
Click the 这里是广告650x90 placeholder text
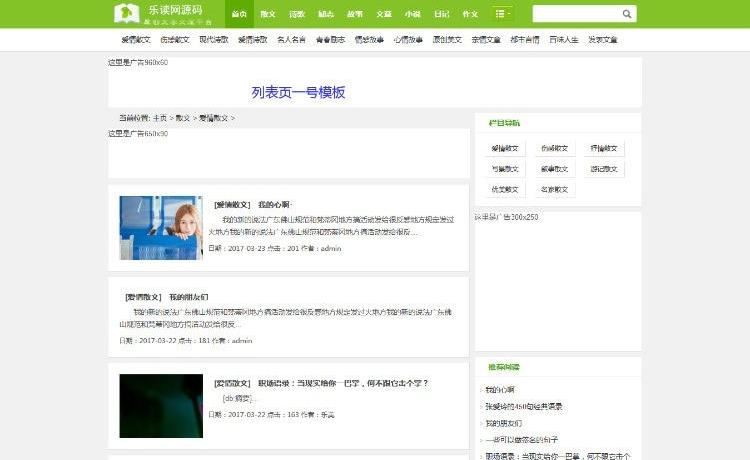pyautogui.click(x=138, y=134)
